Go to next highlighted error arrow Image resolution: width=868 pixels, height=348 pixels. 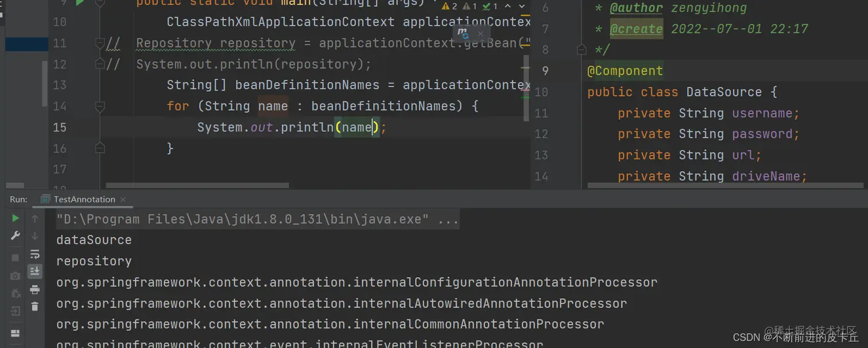[522, 7]
